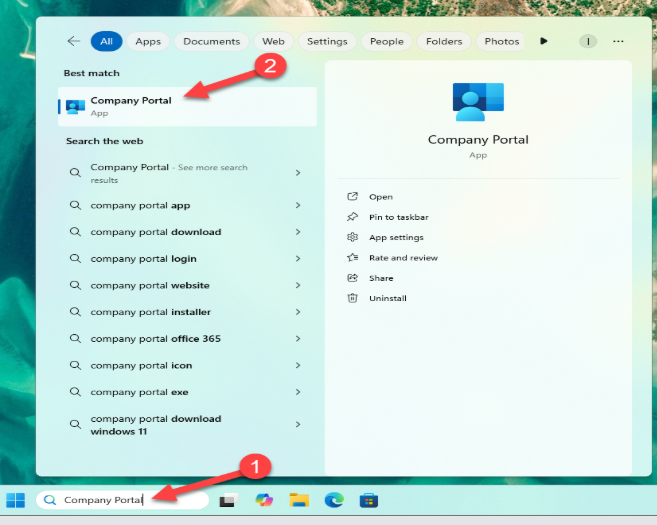Viewport: 657px width, 525px height.
Task: Click Share in the app actions
Action: coord(381,278)
